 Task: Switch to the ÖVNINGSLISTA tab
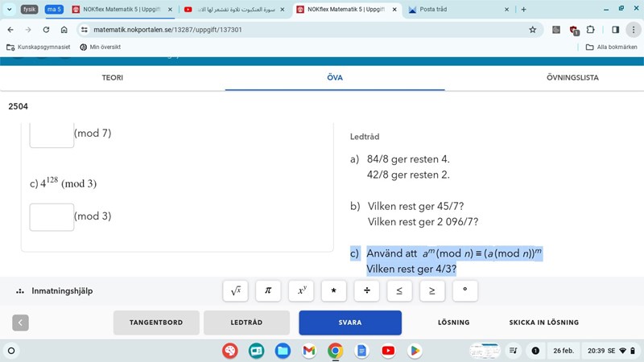point(572,77)
